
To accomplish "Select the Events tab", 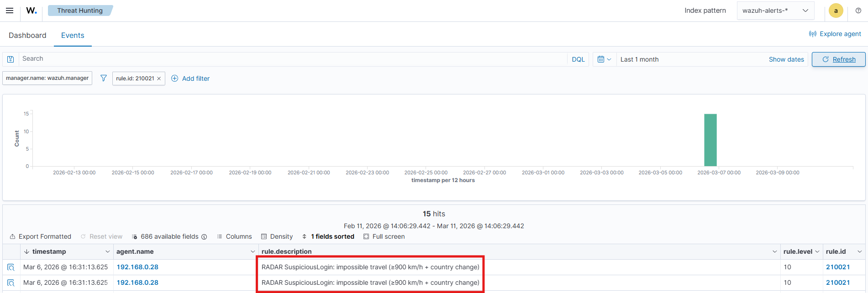I will 73,36.
